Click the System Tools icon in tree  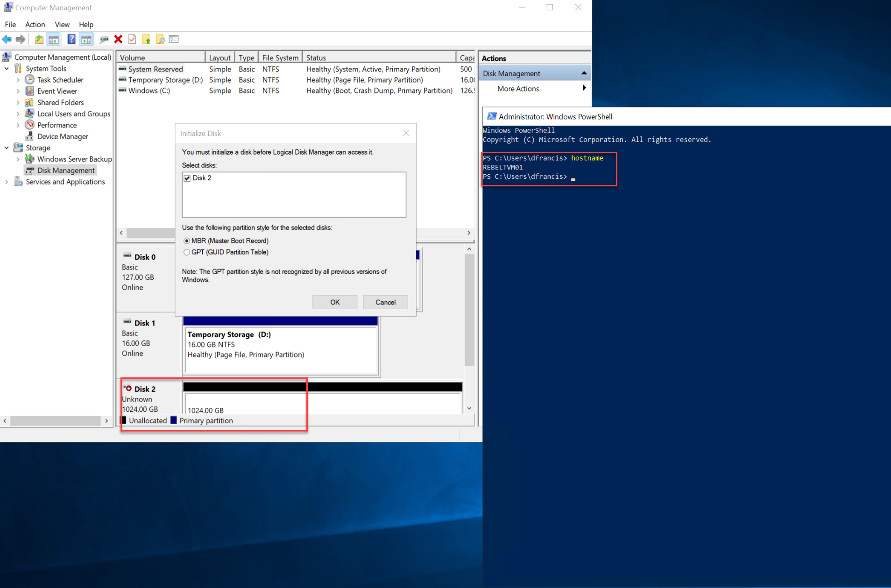18,68
